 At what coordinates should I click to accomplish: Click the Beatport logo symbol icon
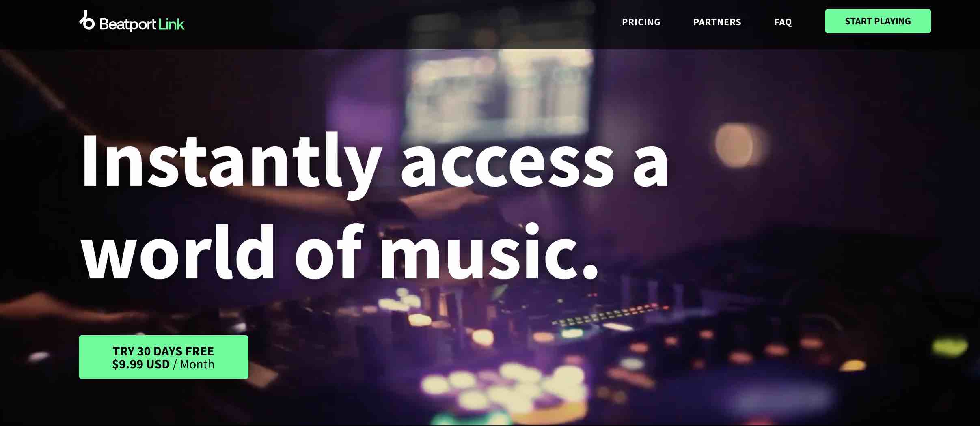[86, 20]
